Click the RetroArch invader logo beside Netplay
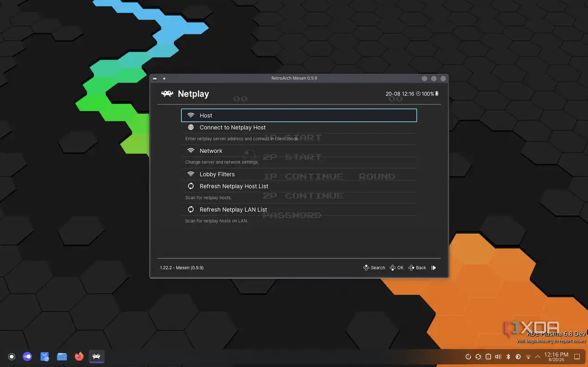This screenshot has height=367, width=588. click(167, 94)
